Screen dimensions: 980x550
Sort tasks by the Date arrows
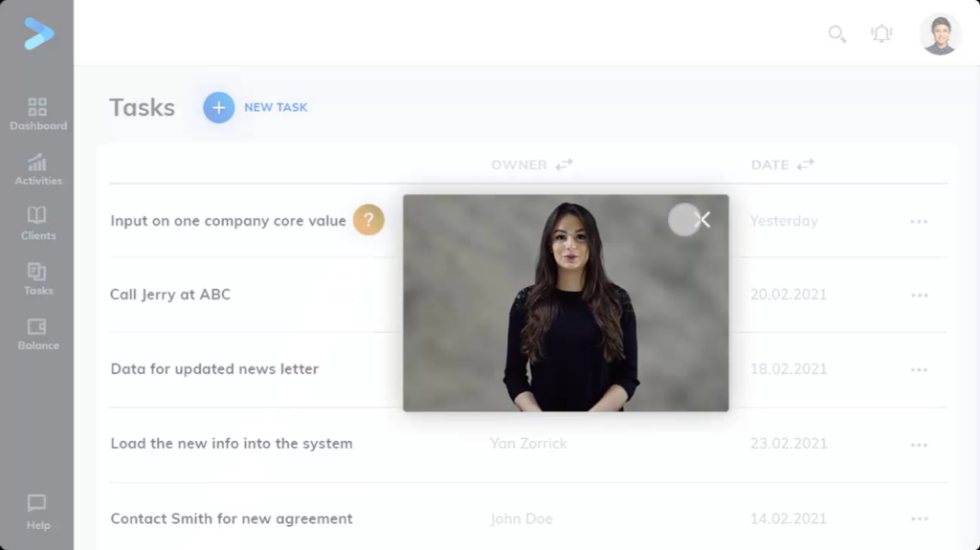click(806, 165)
